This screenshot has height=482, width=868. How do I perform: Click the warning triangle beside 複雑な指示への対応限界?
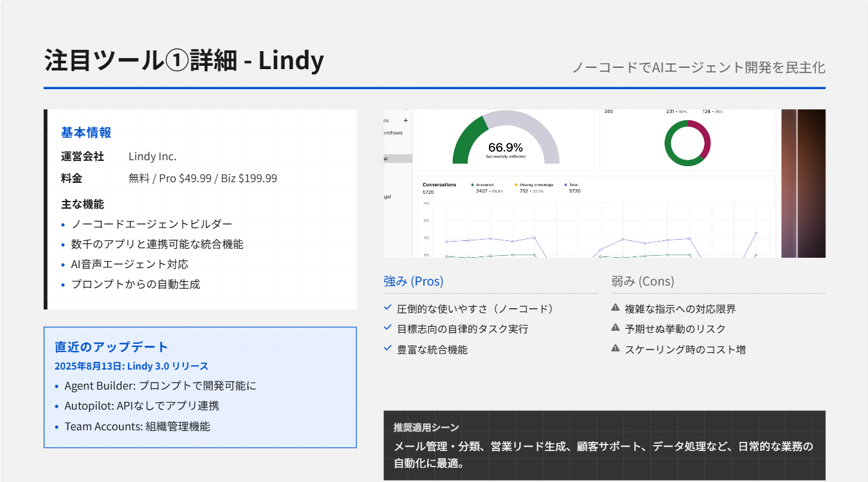tap(615, 308)
